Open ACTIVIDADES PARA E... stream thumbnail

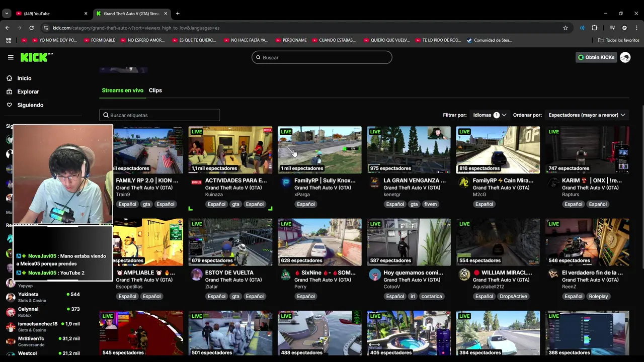coord(230,150)
